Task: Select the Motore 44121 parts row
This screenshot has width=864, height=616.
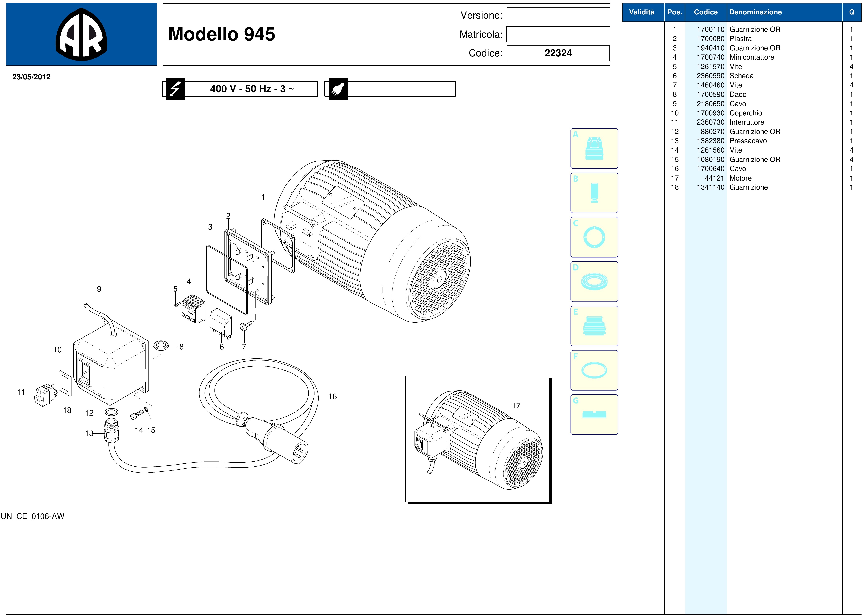Action: pos(740,178)
